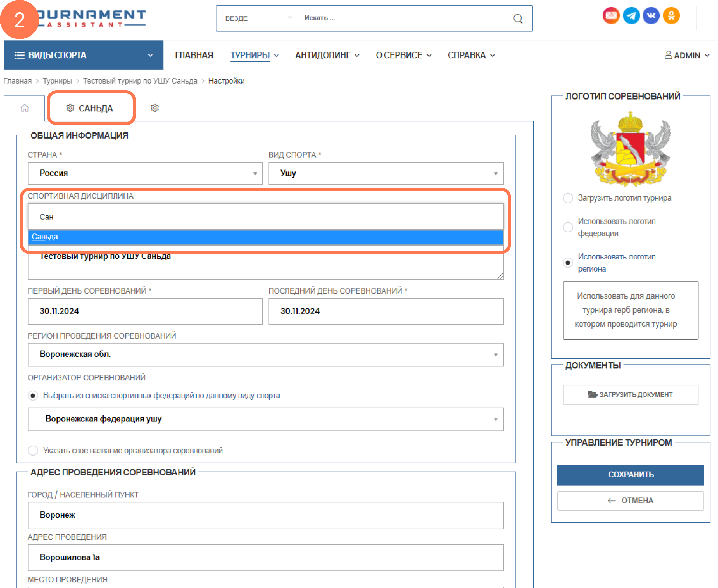Viewport: 718px width, 588px height.
Task: Select Использовать логотип региона radio option
Action: coord(567,262)
